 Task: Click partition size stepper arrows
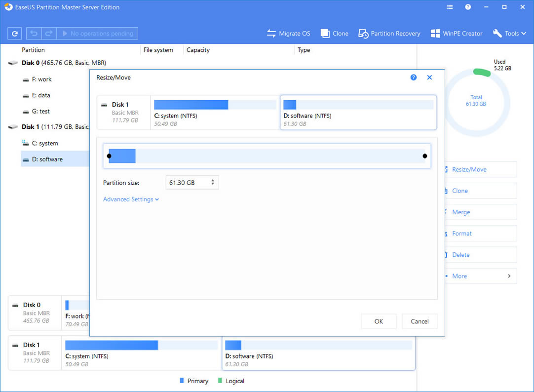(x=213, y=183)
